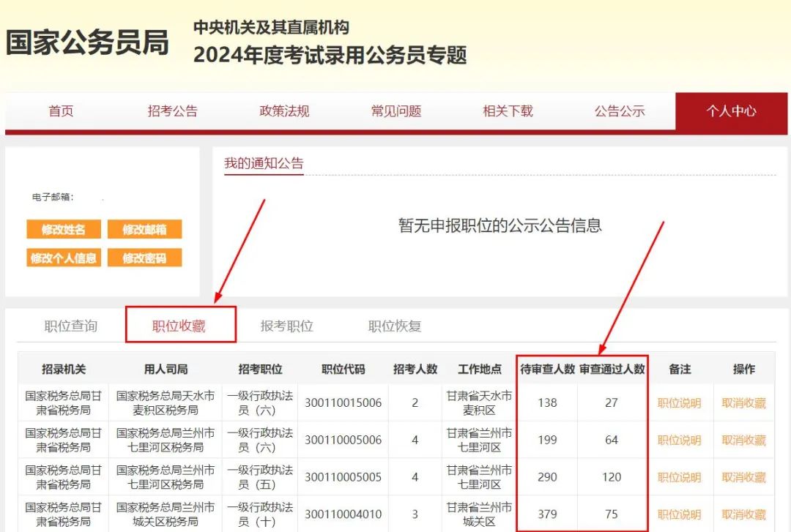The height and width of the screenshot is (532, 791).
Task: Click the 招考人数 column header
Action: point(415,369)
